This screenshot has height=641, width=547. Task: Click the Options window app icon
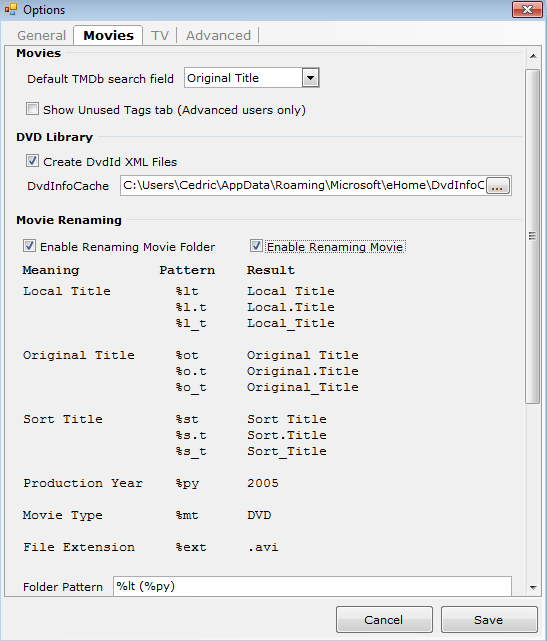(11, 9)
